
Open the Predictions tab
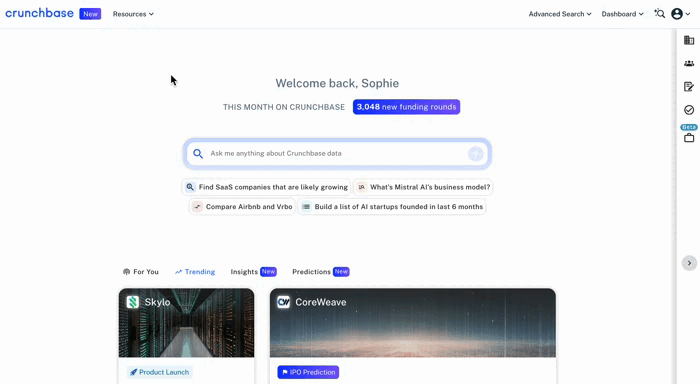pyautogui.click(x=321, y=271)
